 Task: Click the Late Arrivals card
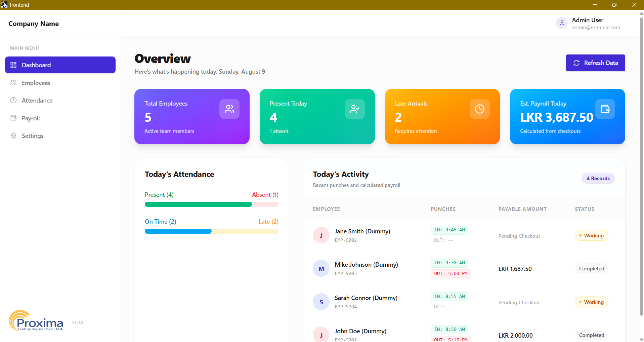442,116
